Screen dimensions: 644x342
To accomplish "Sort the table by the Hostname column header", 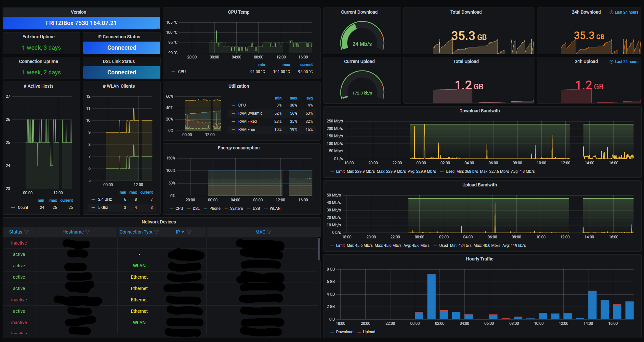I will point(73,232).
